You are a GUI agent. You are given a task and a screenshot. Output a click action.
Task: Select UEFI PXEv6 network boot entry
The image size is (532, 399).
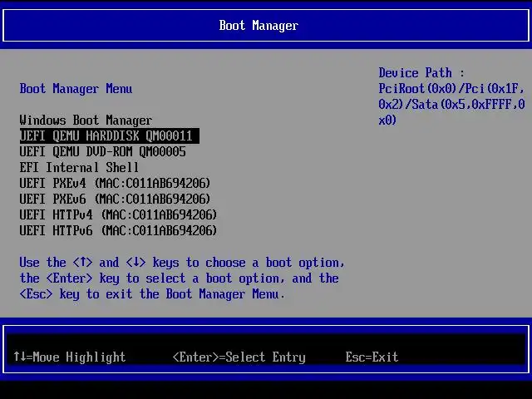115,199
